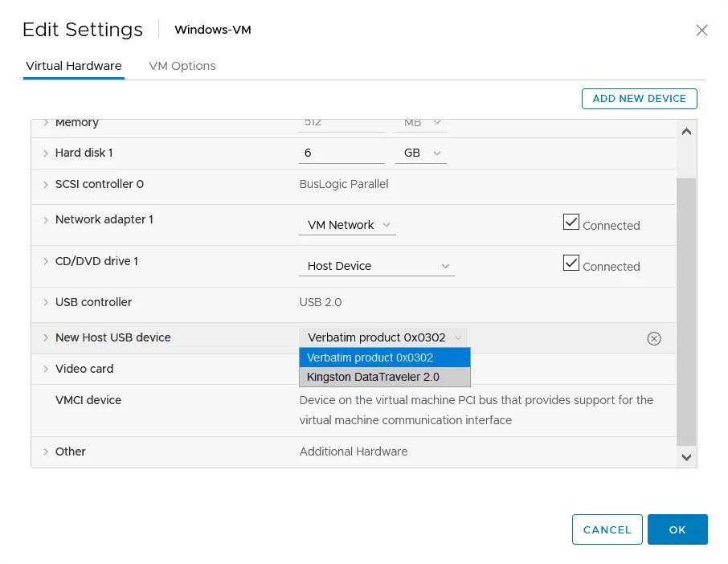
Task: Click OK to save the settings
Action: pos(677,529)
